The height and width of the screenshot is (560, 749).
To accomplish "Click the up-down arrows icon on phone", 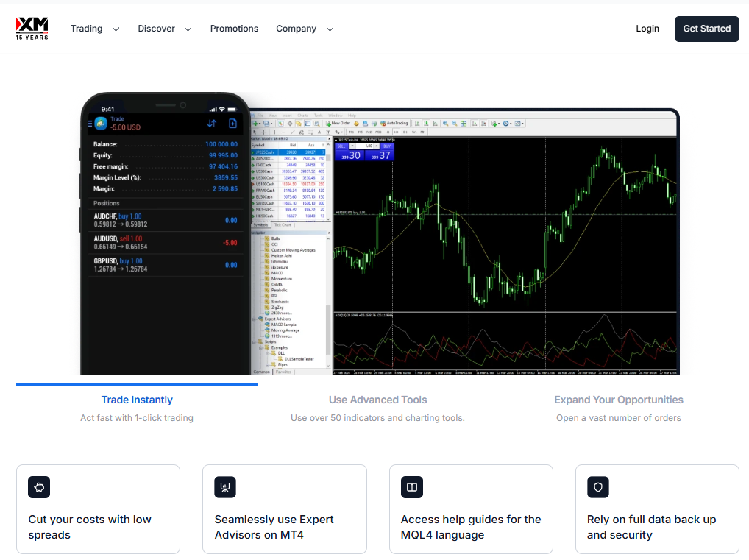I will pos(212,124).
